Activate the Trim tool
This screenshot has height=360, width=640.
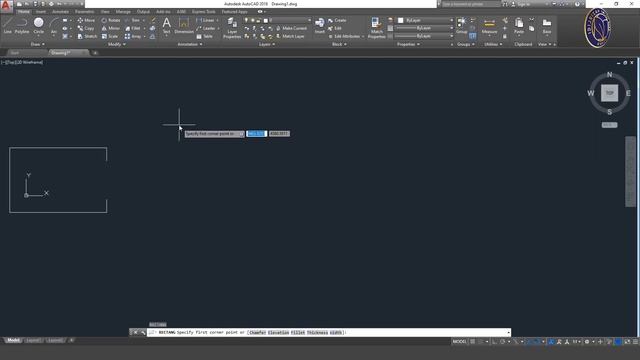[133, 20]
